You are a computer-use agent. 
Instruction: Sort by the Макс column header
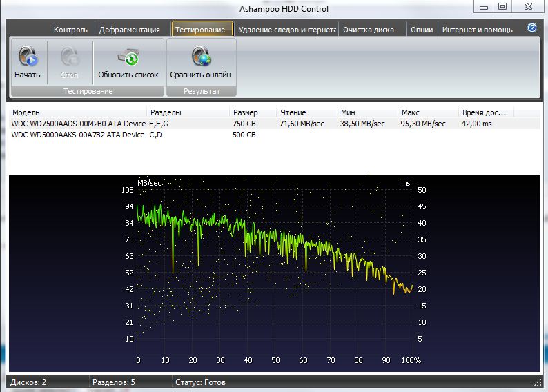point(410,112)
